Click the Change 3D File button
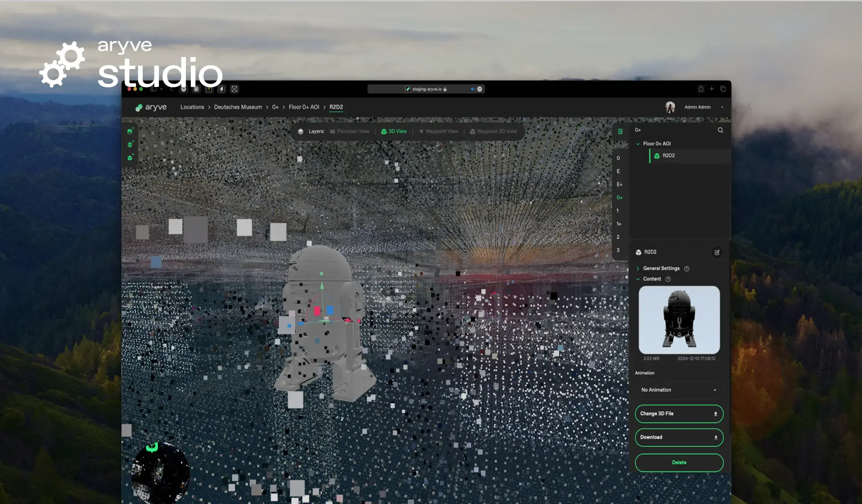 coord(678,414)
